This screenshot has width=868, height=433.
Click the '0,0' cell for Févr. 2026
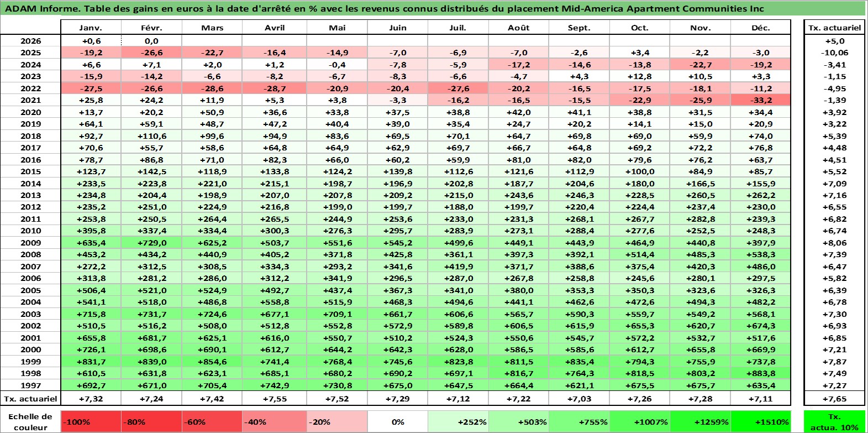[151, 41]
